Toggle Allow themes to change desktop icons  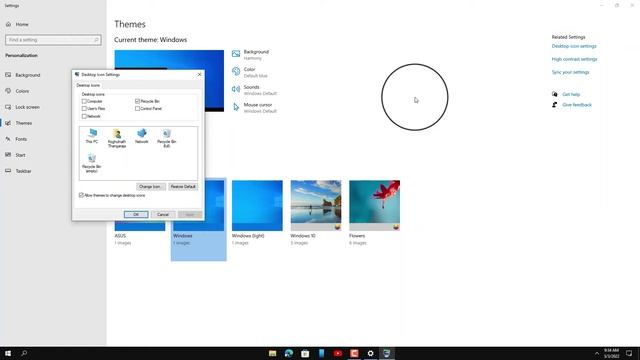81,196
